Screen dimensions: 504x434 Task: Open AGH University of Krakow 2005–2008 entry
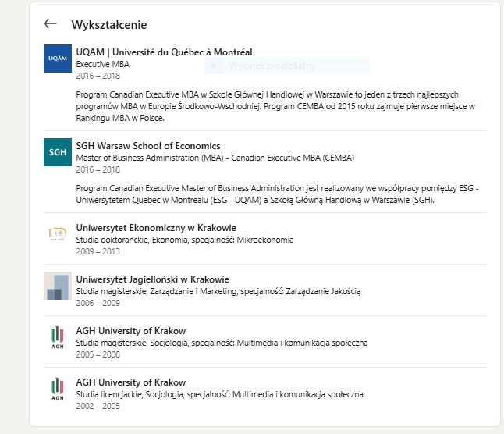click(131, 331)
